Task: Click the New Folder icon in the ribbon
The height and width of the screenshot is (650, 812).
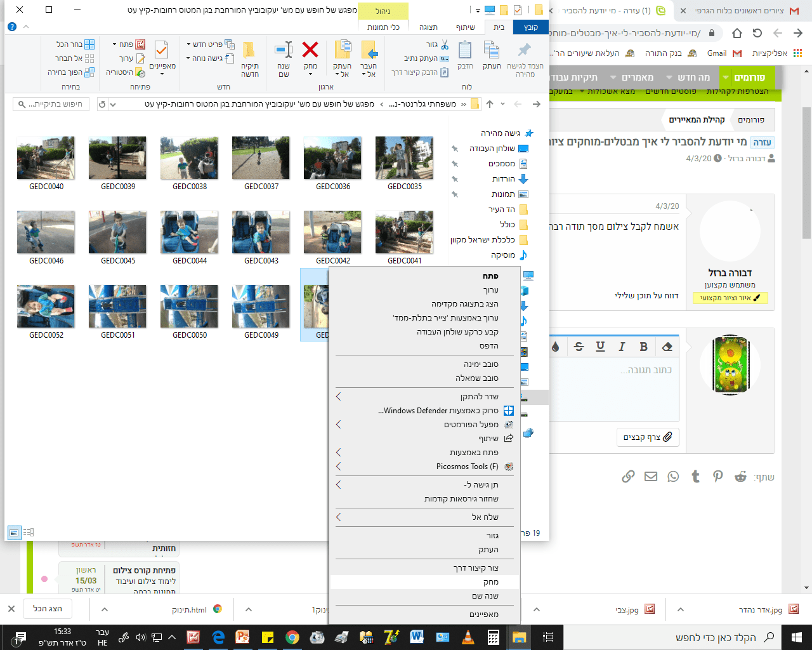Action: [x=249, y=51]
